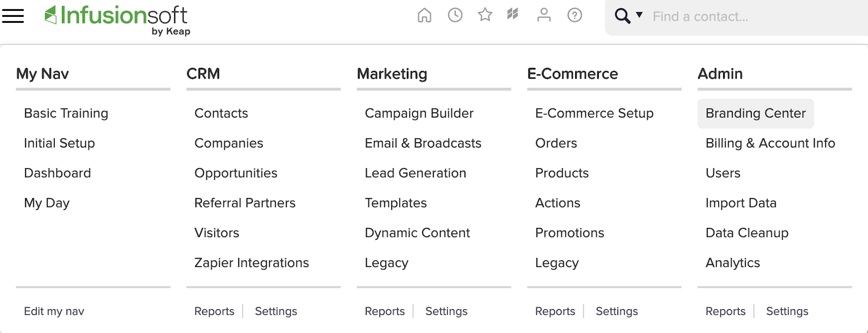
Task: Open Analytics
Action: point(733,263)
